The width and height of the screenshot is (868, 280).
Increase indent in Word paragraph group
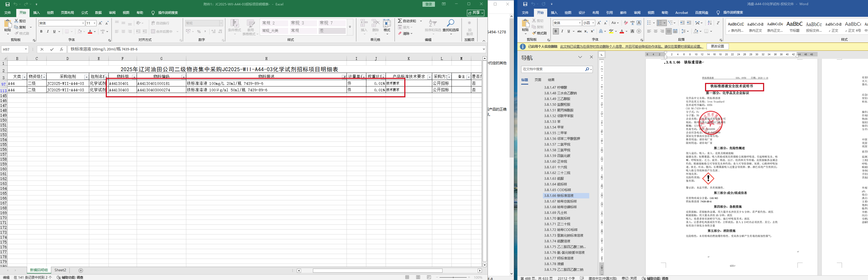pyautogui.click(x=689, y=23)
